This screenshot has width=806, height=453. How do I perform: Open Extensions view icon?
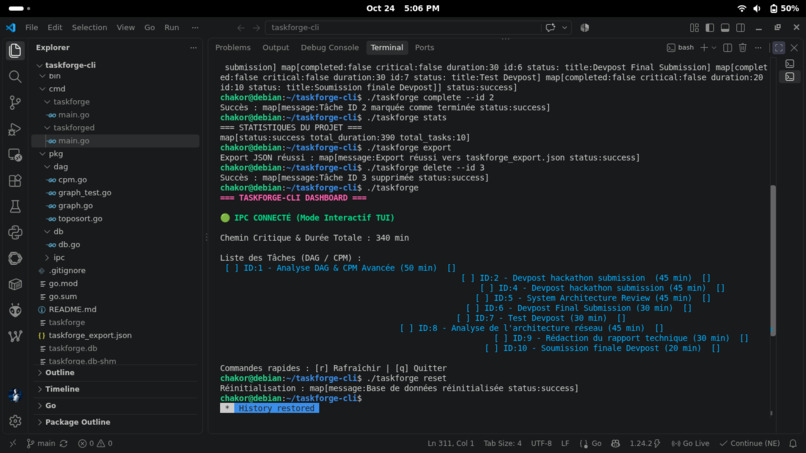pyautogui.click(x=15, y=180)
